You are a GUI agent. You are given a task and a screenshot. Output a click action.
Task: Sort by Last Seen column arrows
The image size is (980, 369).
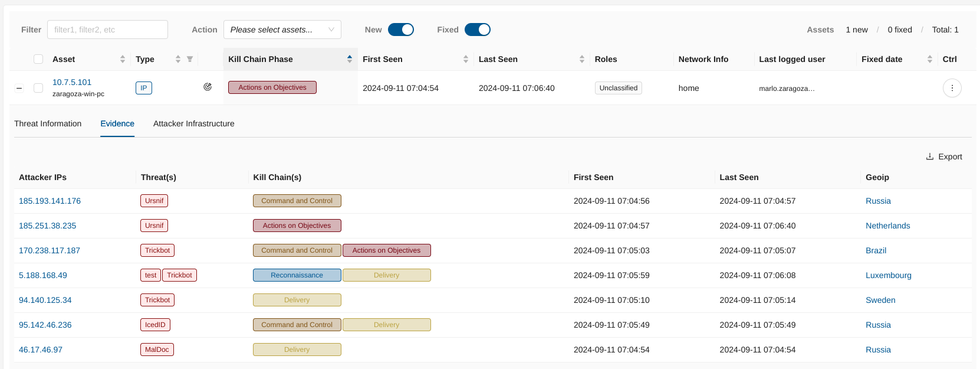click(x=582, y=59)
